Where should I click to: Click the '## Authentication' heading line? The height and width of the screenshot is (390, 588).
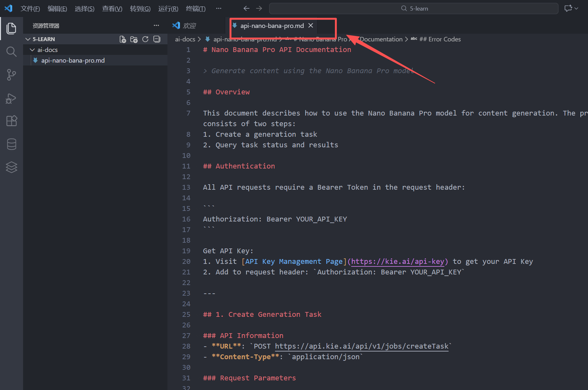239,166
